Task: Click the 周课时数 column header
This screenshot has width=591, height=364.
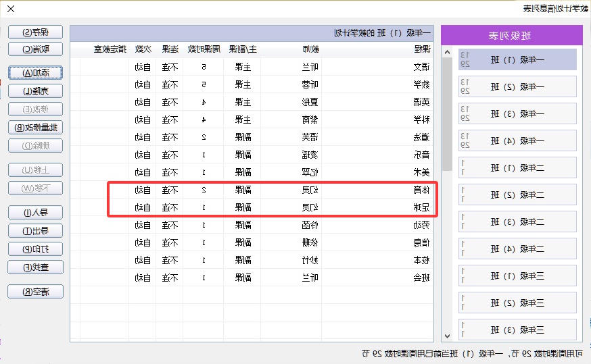Action: [204, 49]
